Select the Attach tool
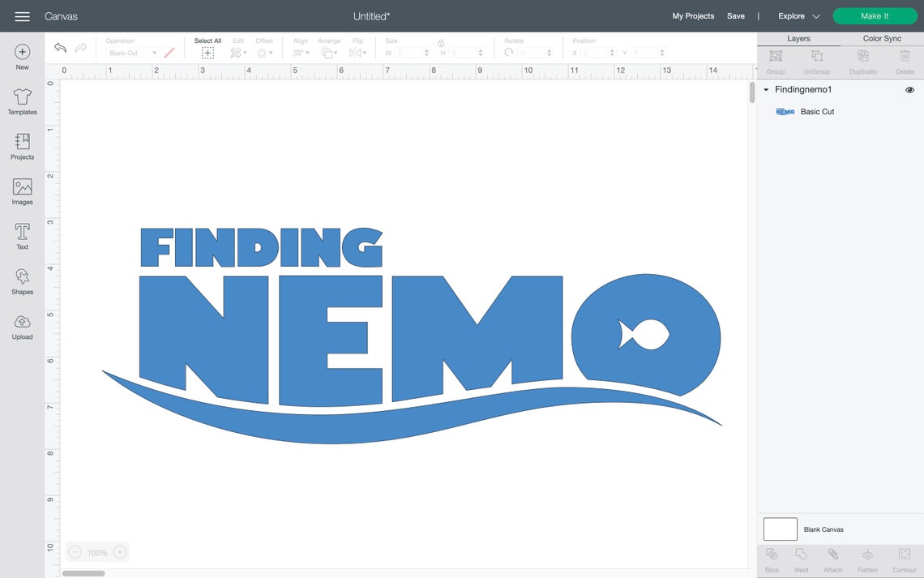Image resolution: width=924 pixels, height=578 pixels. [832, 559]
